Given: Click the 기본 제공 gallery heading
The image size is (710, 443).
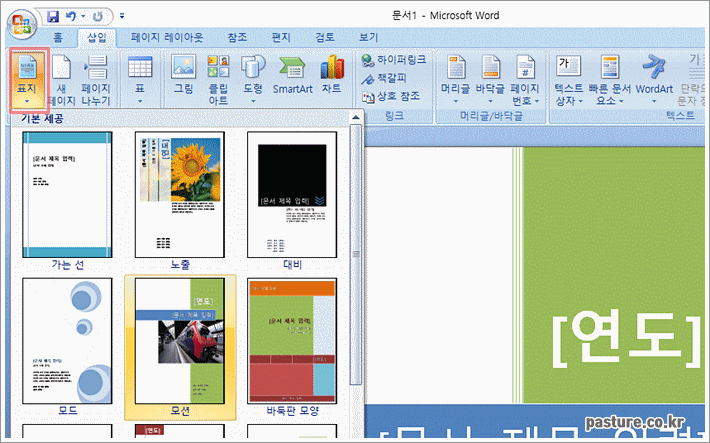Looking at the screenshot, I should click(42, 118).
